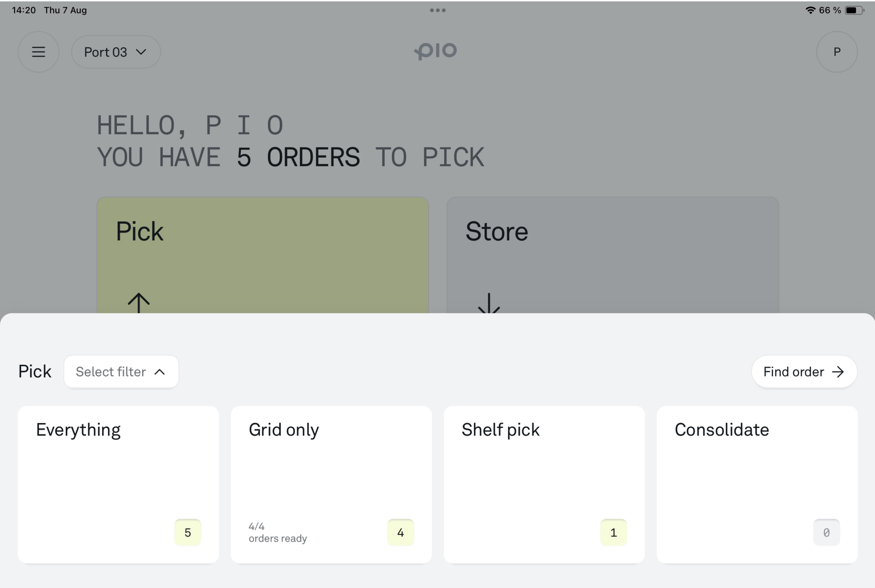Select the Grid only filter card
The height and width of the screenshot is (588, 875).
tap(331, 484)
